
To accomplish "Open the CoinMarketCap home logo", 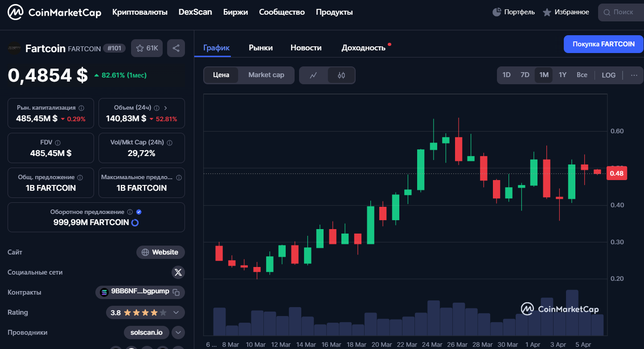I will point(54,12).
